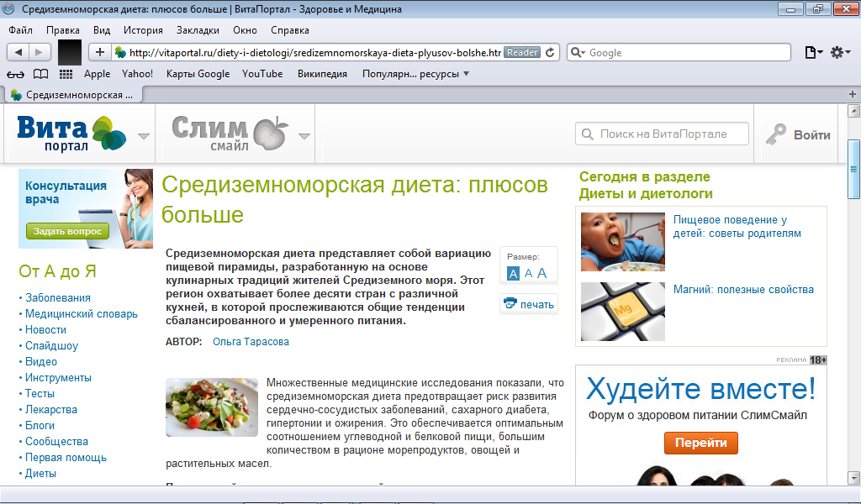Go forward with the browser Forward arrow
The height and width of the screenshot is (504, 861).
(39, 52)
